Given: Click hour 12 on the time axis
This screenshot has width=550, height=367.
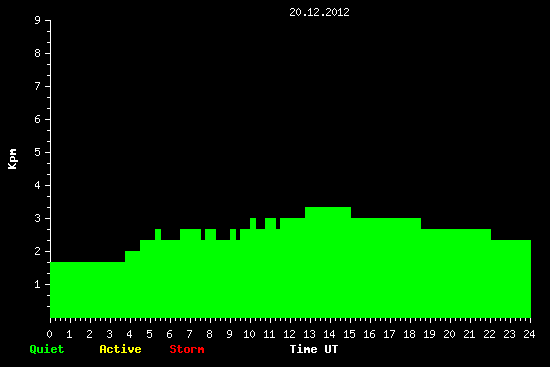Looking at the screenshot, I should click(x=289, y=334).
